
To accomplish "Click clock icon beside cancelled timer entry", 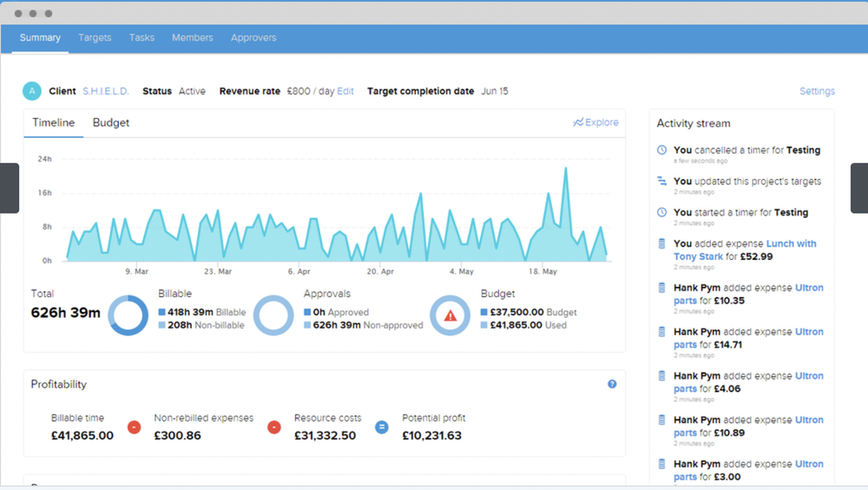I will pyautogui.click(x=661, y=149).
